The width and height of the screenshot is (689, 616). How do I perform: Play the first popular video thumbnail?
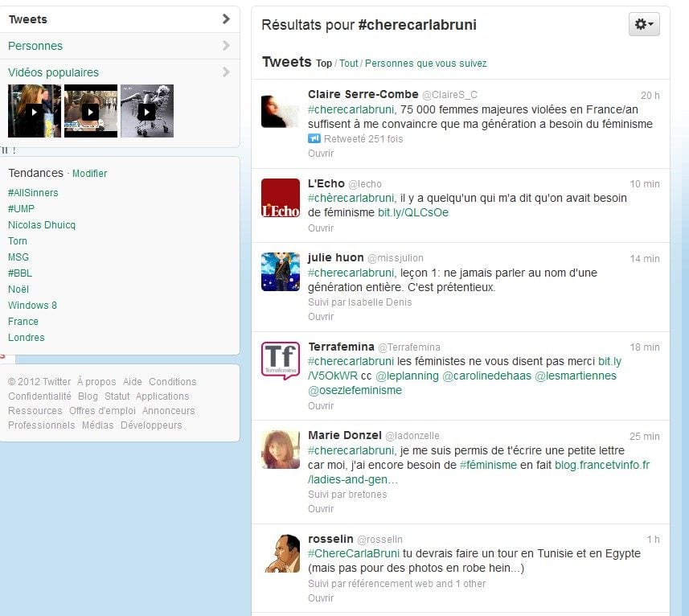(34, 111)
